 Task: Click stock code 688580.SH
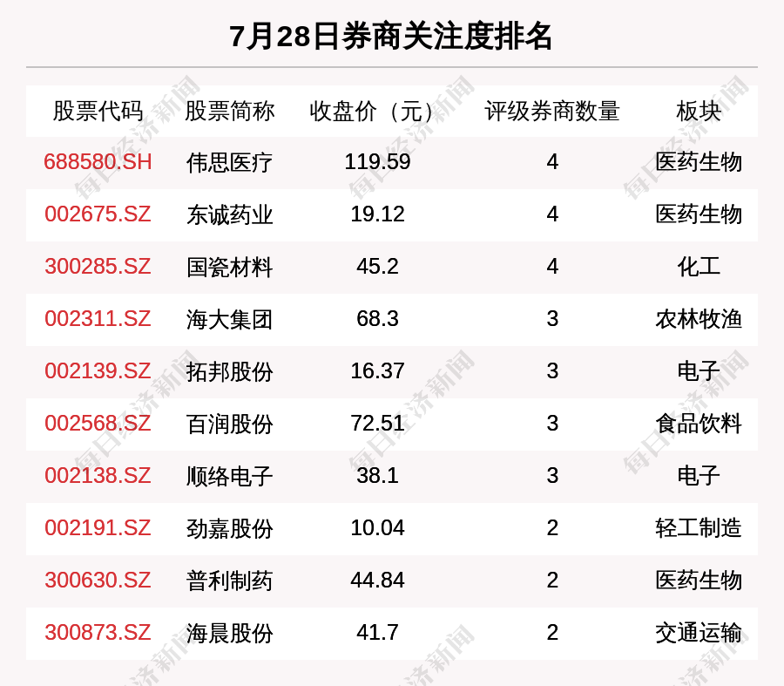point(98,162)
